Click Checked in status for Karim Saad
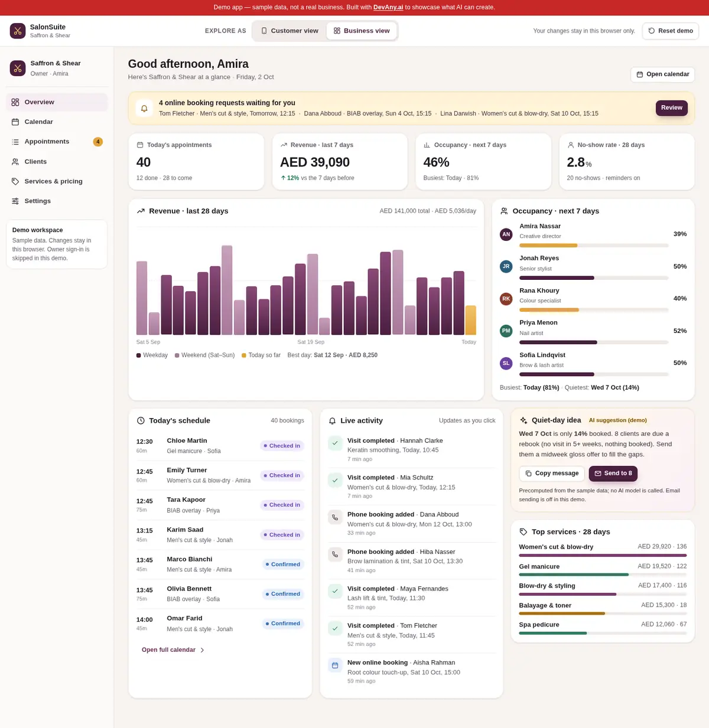Screen dimensions: 709x728 pos(282,535)
